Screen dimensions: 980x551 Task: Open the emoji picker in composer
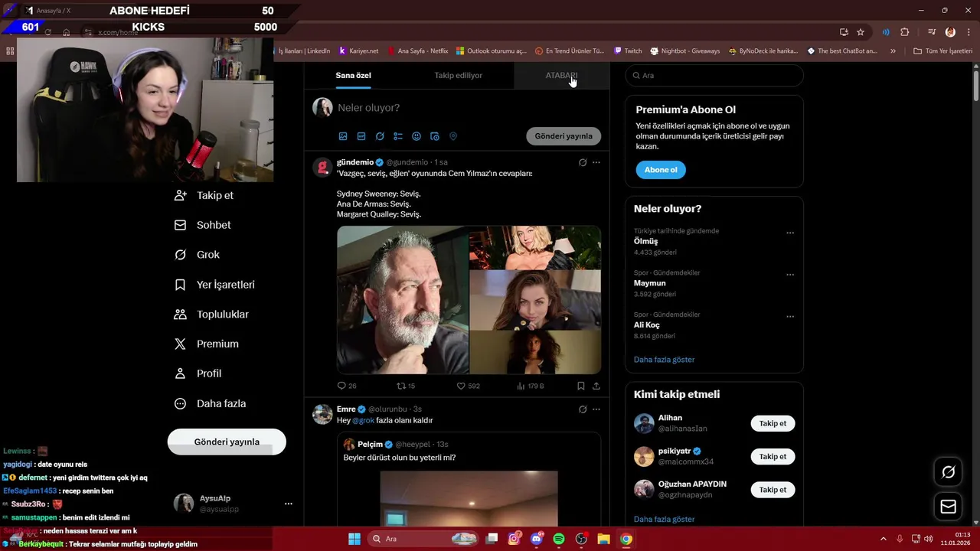click(x=416, y=136)
